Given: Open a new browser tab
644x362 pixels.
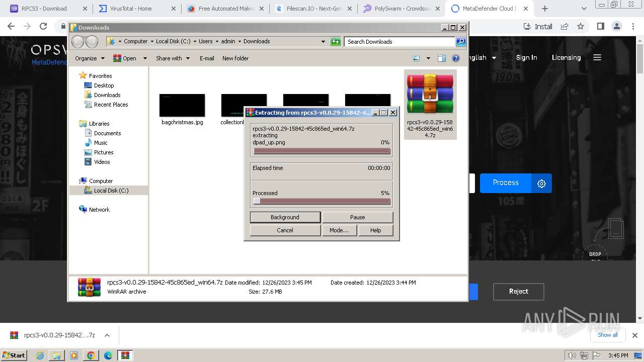Looking at the screenshot, I should point(544,9).
